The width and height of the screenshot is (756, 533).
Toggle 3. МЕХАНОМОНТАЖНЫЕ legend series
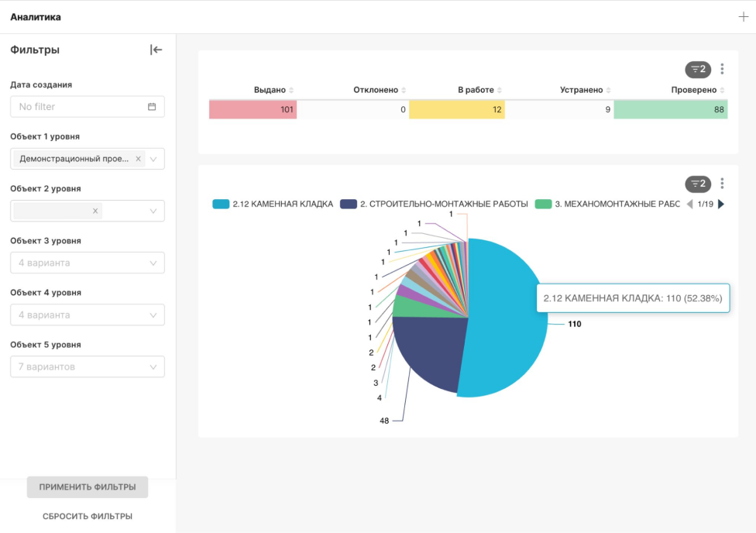tap(608, 205)
